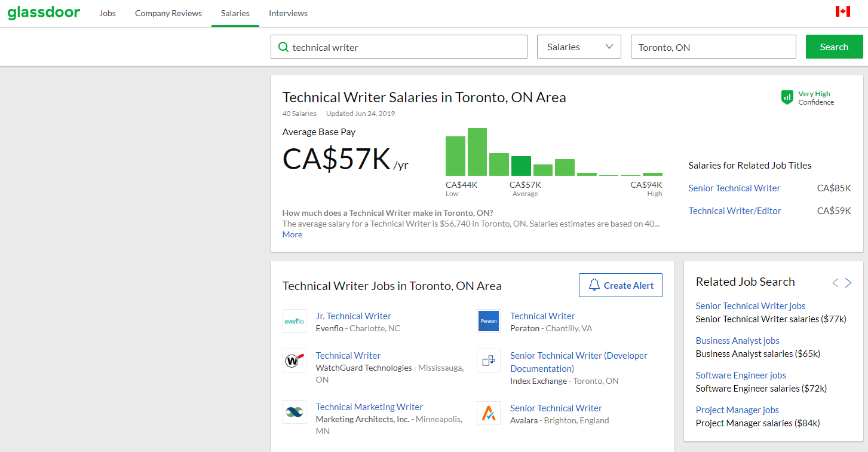The width and height of the screenshot is (868, 452).
Task: Click Senior Technical Writer salaries ($77k) text
Action: 771,319
